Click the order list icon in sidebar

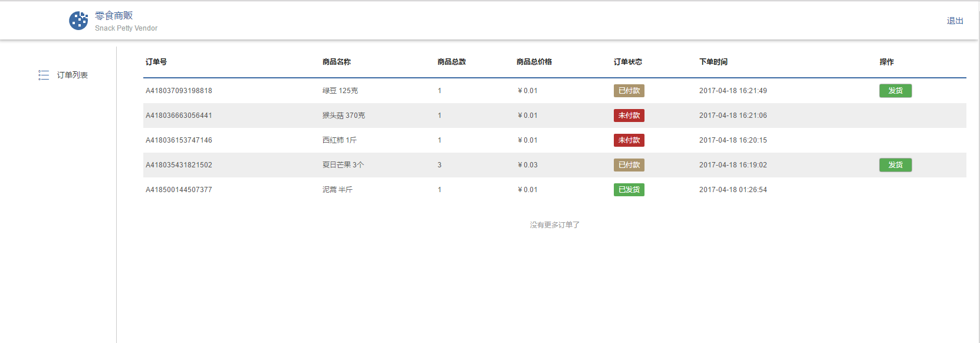coord(44,75)
